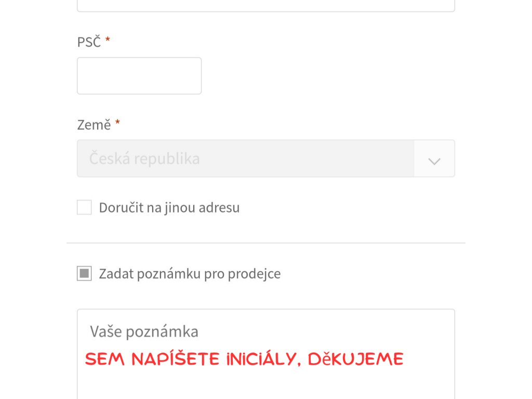The image size is (532, 399).
Task: Click the "Doručit na jinou adresu" label text
Action: (169, 208)
